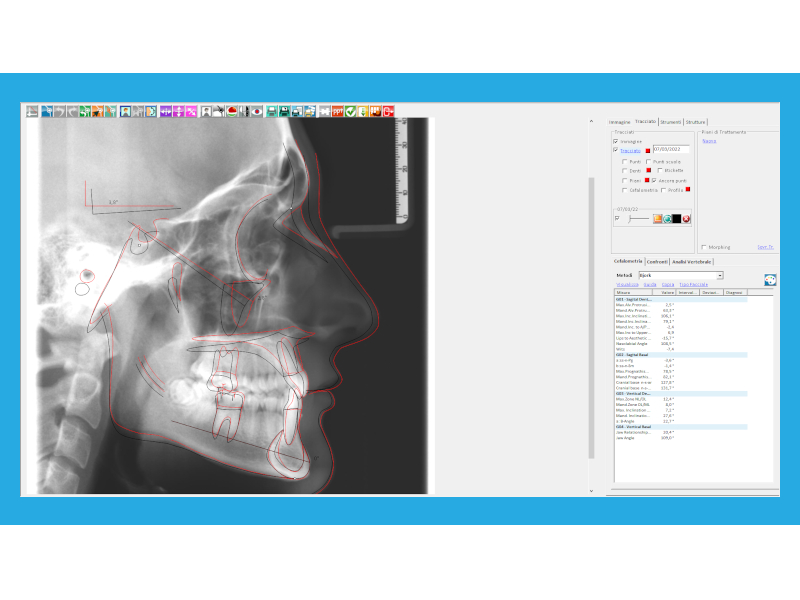Click the teal printer with photo icon
The height and width of the screenshot is (600, 800).
(285, 111)
